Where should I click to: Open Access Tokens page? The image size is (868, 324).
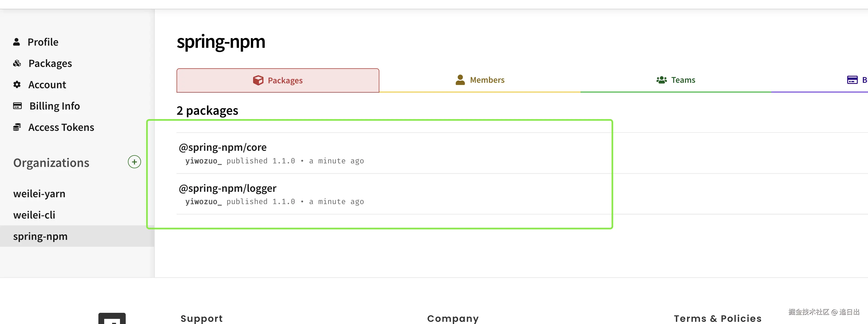tap(61, 127)
